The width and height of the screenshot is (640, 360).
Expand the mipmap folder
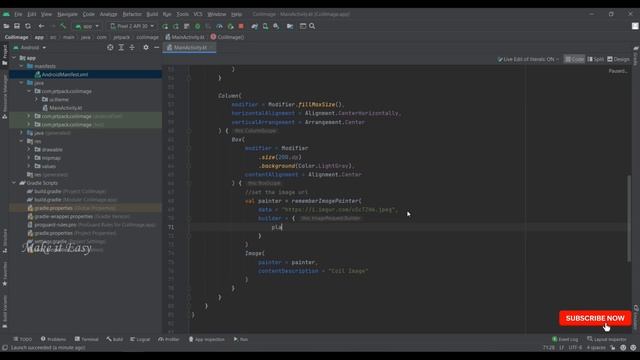(29, 158)
